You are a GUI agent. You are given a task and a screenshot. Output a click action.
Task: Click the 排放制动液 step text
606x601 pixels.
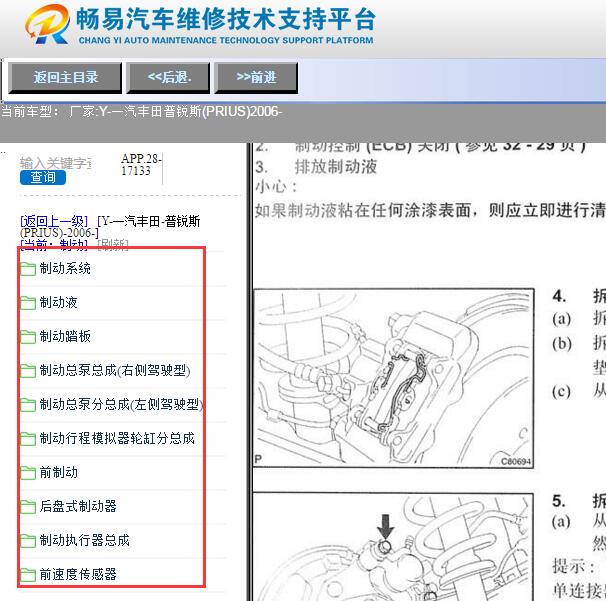tap(335, 167)
